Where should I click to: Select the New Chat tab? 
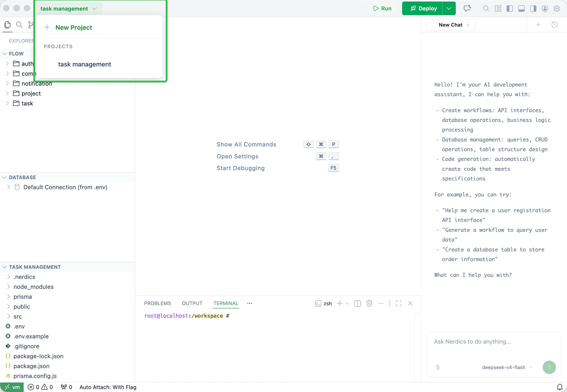pyautogui.click(x=450, y=25)
